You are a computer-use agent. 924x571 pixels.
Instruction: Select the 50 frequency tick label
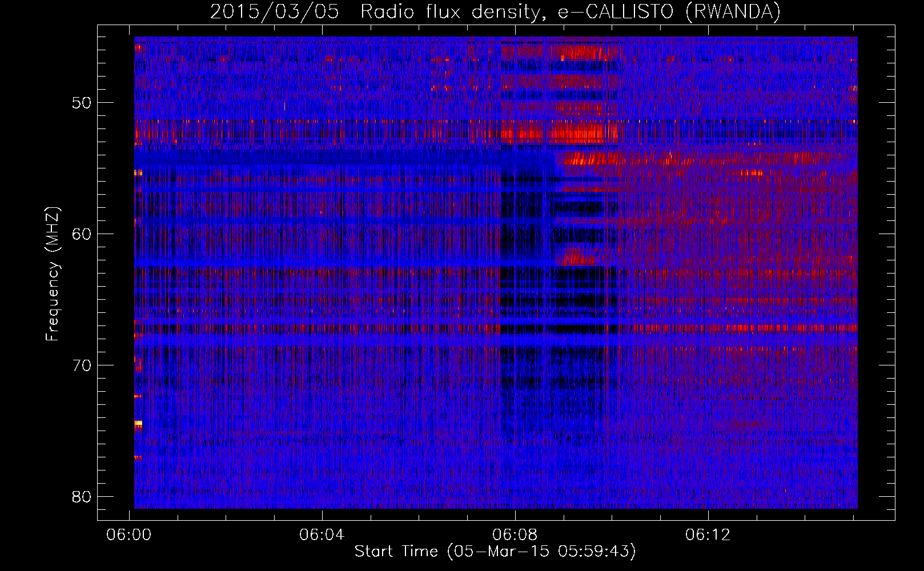coord(82,103)
